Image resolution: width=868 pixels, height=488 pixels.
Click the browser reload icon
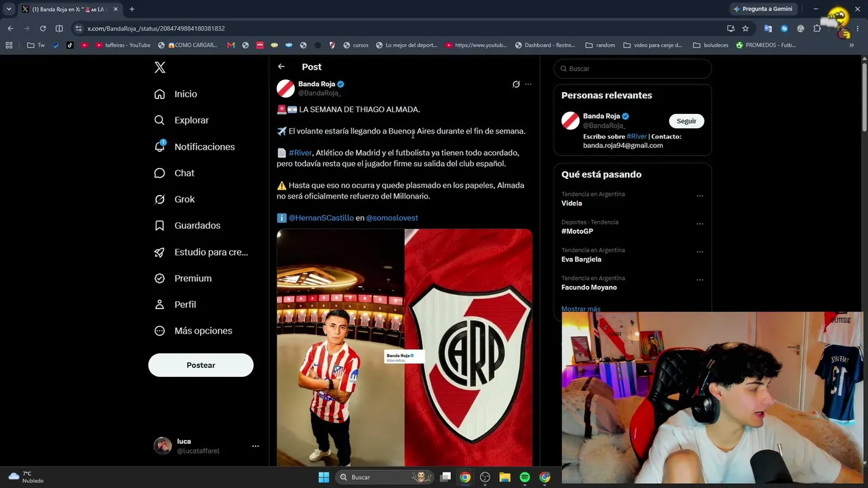tap(43, 28)
